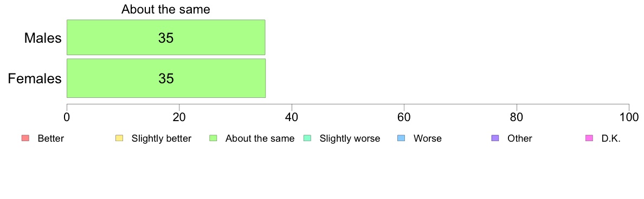The height and width of the screenshot is (199, 644).
Task: Click the teal Slightly worse legend swatch
Action: coord(307,138)
